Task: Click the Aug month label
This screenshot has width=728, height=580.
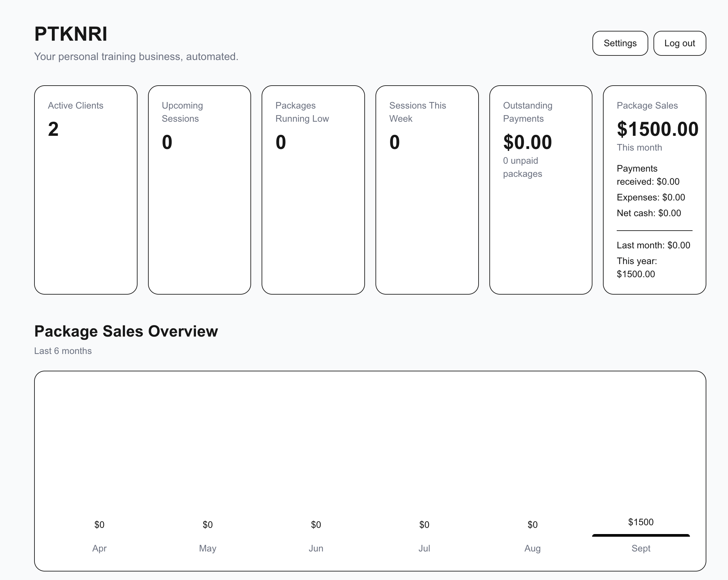Action: [532, 548]
